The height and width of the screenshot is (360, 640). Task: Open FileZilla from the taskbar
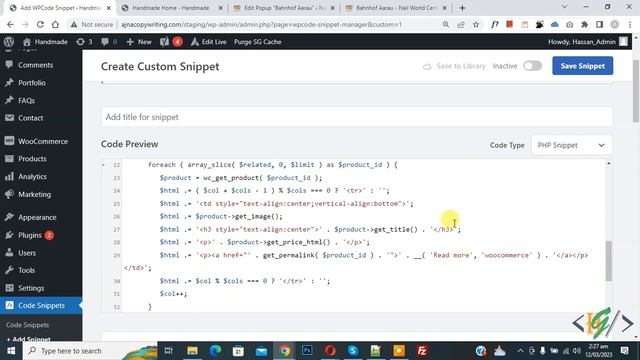pyautogui.click(x=422, y=351)
